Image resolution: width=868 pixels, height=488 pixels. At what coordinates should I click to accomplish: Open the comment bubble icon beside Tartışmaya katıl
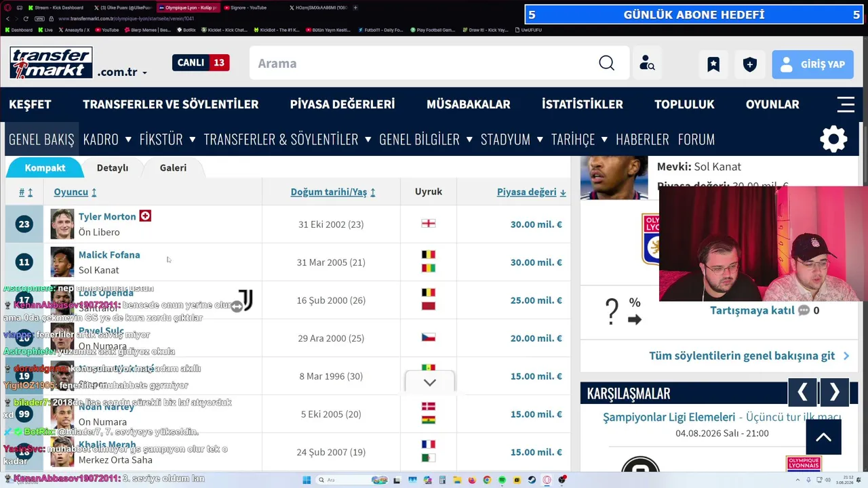804,310
